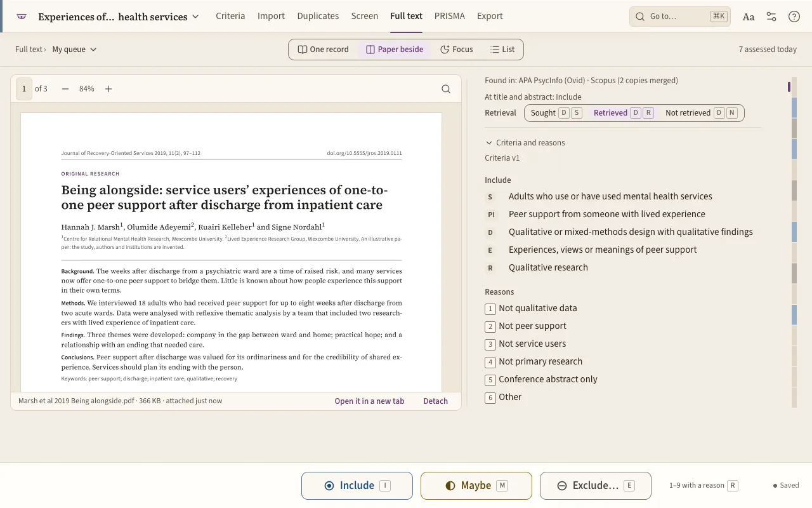
Task: Open the Export tab
Action: [x=490, y=16]
